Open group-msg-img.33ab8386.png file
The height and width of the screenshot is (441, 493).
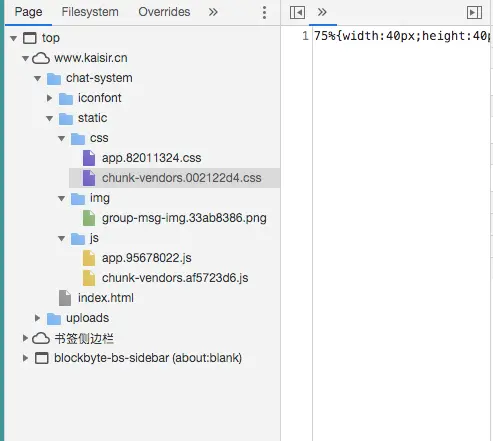(184, 218)
